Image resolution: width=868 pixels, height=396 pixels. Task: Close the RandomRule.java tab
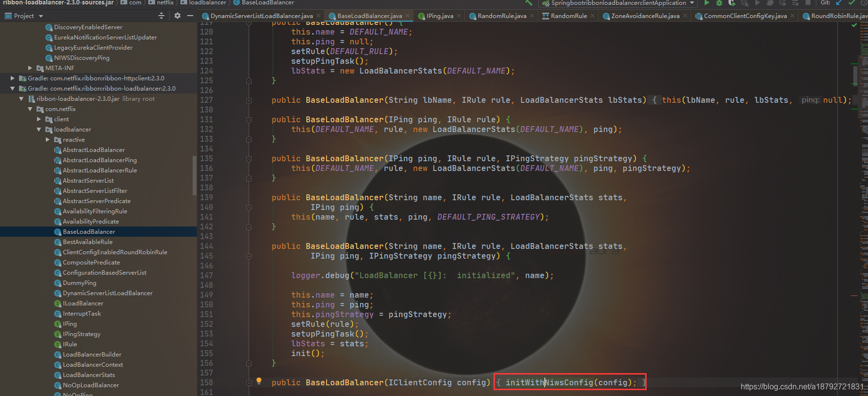[532, 16]
